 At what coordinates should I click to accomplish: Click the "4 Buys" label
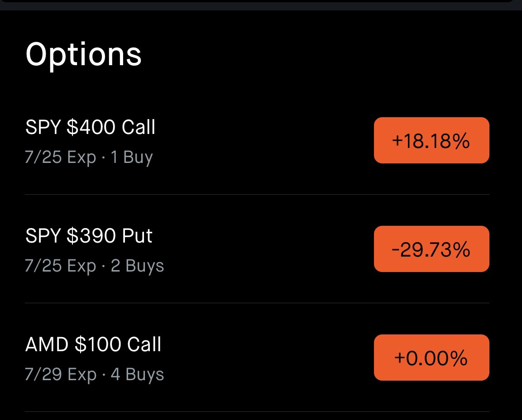coord(137,374)
